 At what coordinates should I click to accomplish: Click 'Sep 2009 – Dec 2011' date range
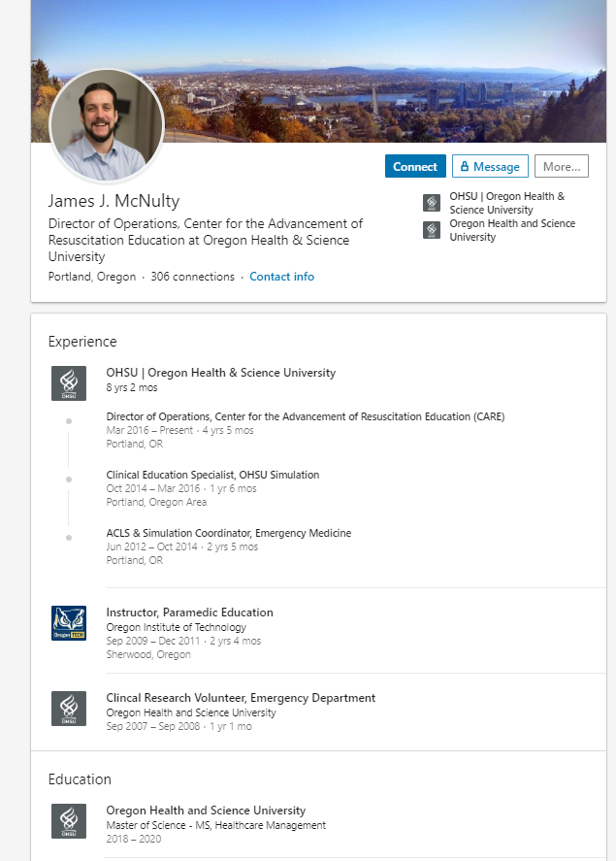point(153,641)
